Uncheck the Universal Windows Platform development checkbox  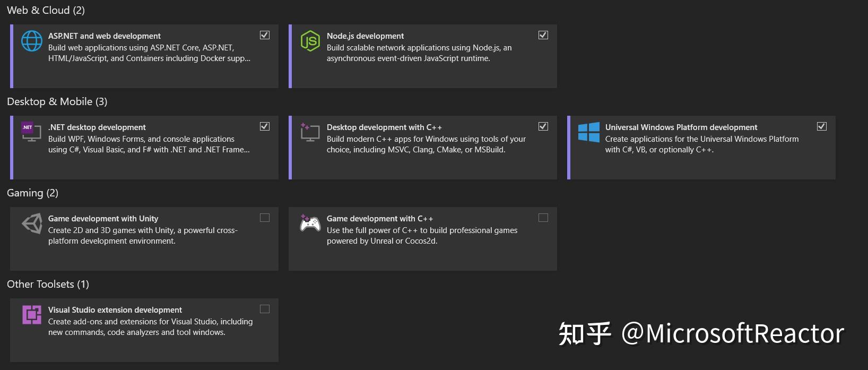pos(821,126)
